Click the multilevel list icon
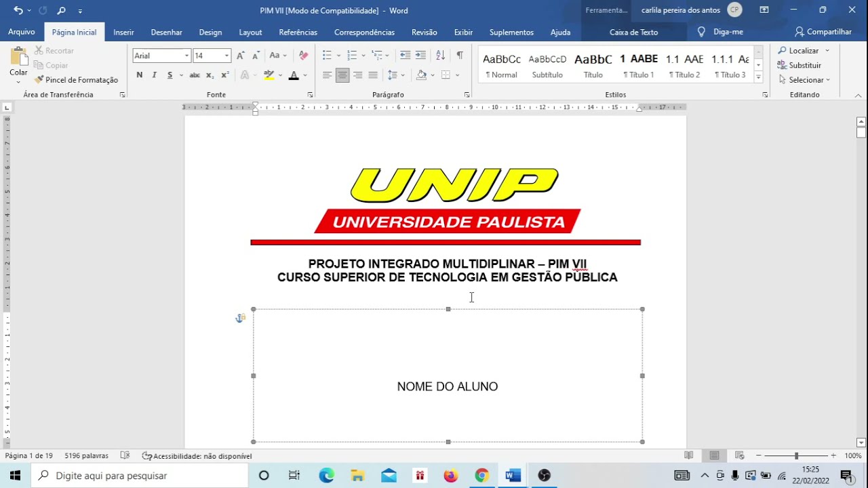This screenshot has width=868, height=488. pyautogui.click(x=376, y=56)
